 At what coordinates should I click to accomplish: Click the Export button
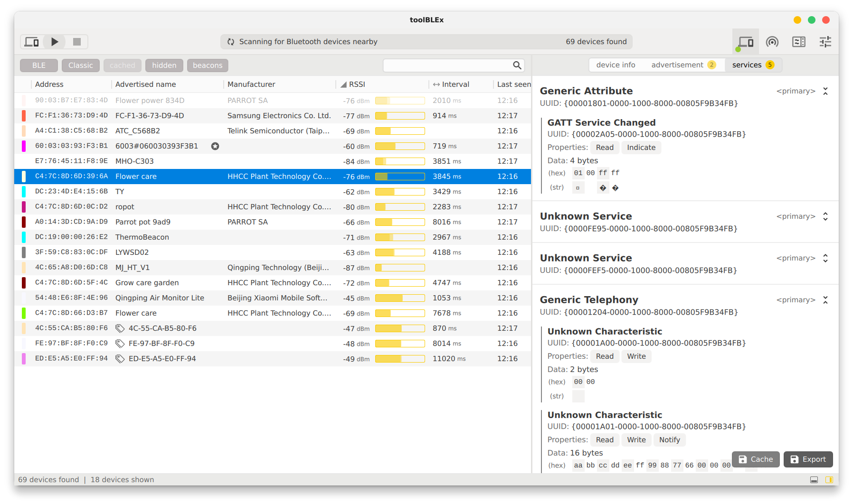(808, 459)
